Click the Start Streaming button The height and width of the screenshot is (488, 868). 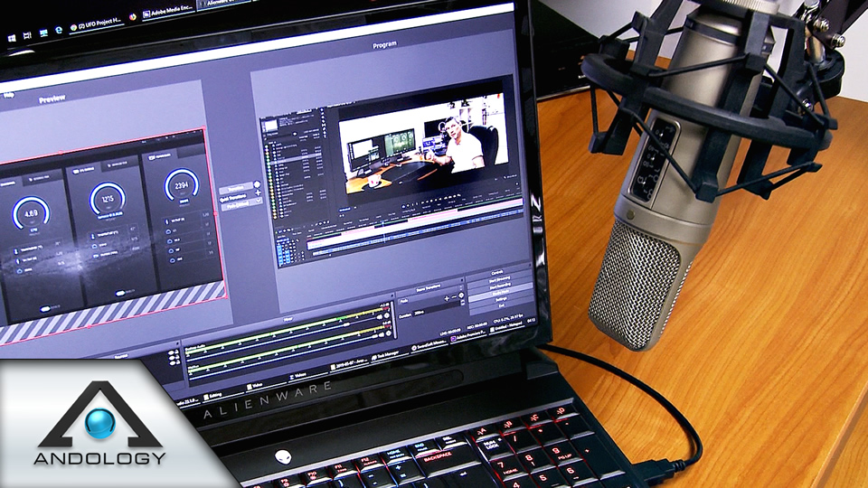[x=500, y=278]
